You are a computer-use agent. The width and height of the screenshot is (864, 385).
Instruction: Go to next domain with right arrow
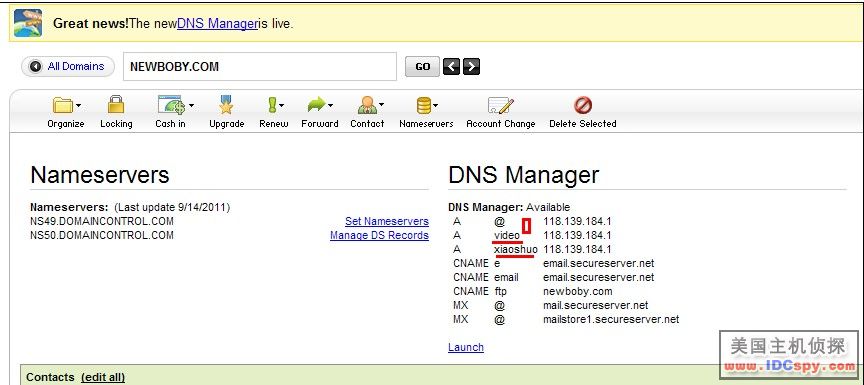471,67
